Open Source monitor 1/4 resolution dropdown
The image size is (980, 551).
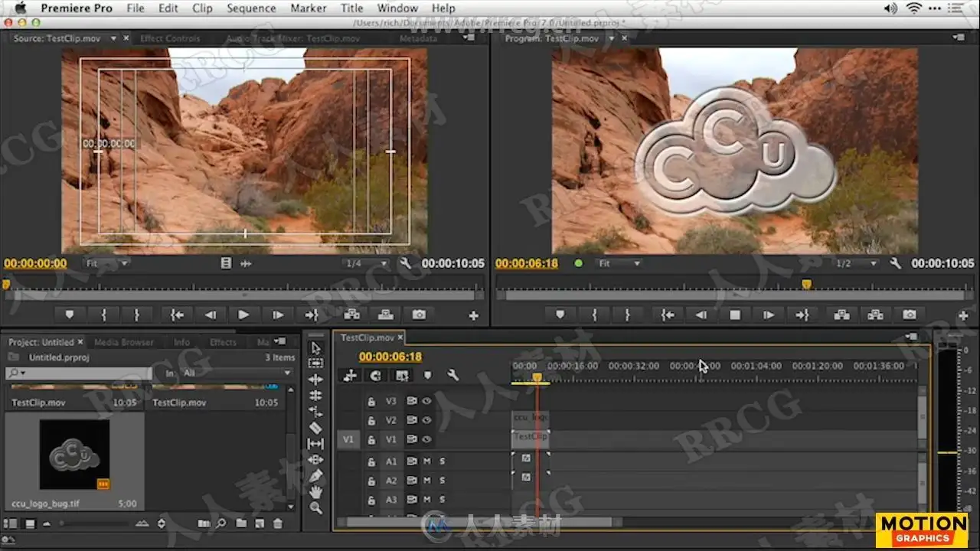[x=365, y=263]
